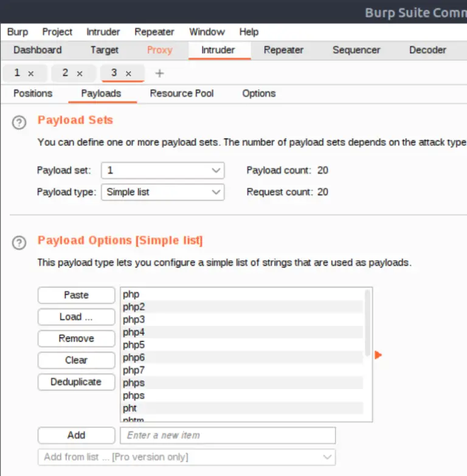Select the 'php2' payload entry
Viewport: 467px width, 476px height.
pyautogui.click(x=242, y=307)
